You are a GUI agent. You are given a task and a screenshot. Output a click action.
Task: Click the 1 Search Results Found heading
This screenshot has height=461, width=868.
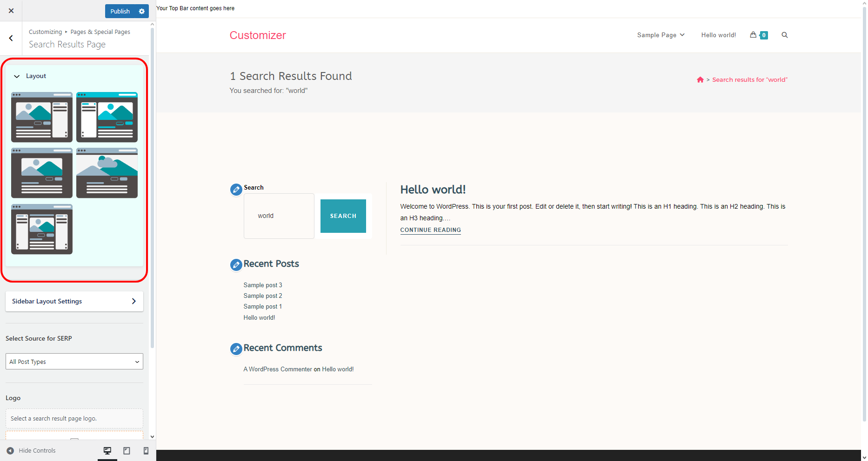(291, 76)
